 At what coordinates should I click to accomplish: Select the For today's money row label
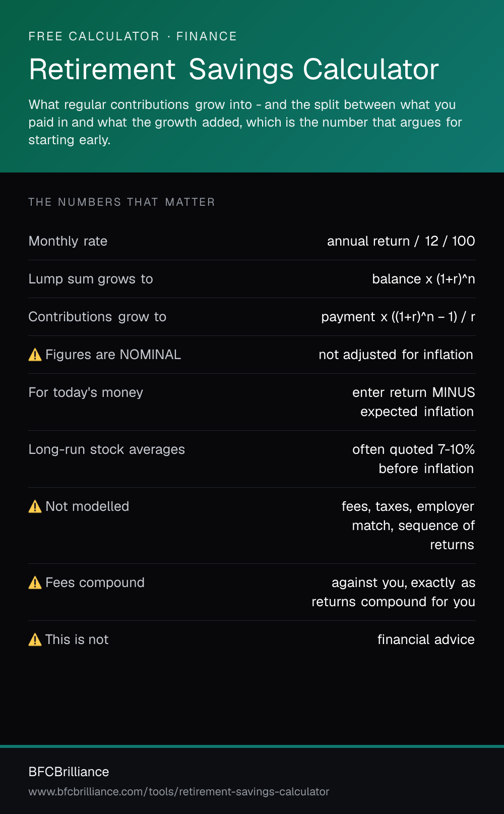86,392
